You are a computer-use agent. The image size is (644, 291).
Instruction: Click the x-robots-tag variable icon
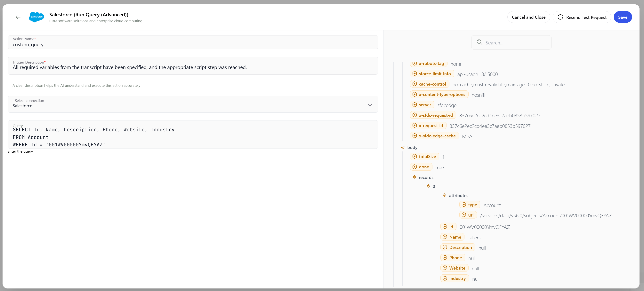click(x=415, y=64)
